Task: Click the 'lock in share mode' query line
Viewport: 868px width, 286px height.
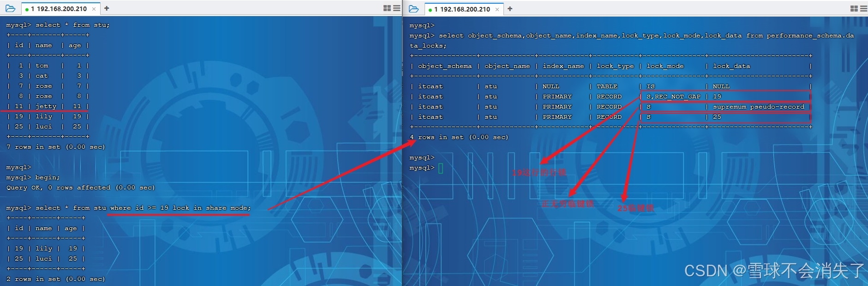Action: point(128,208)
